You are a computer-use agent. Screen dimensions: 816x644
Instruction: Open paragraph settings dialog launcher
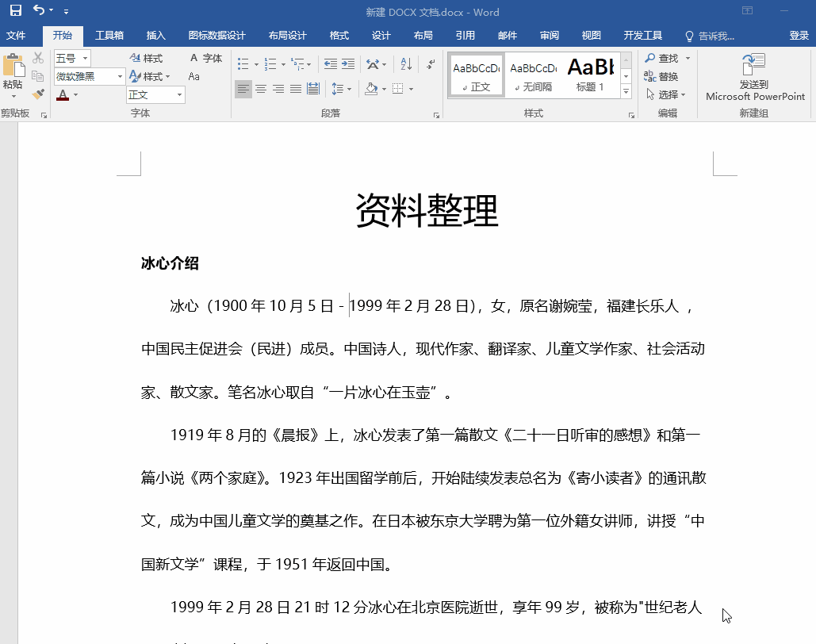pos(436,115)
